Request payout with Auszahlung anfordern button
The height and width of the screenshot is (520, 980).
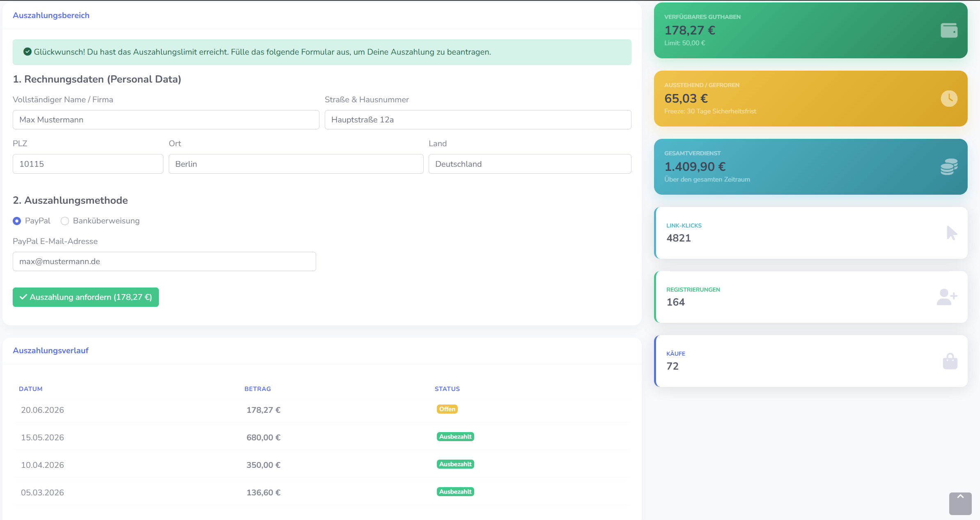(x=86, y=297)
